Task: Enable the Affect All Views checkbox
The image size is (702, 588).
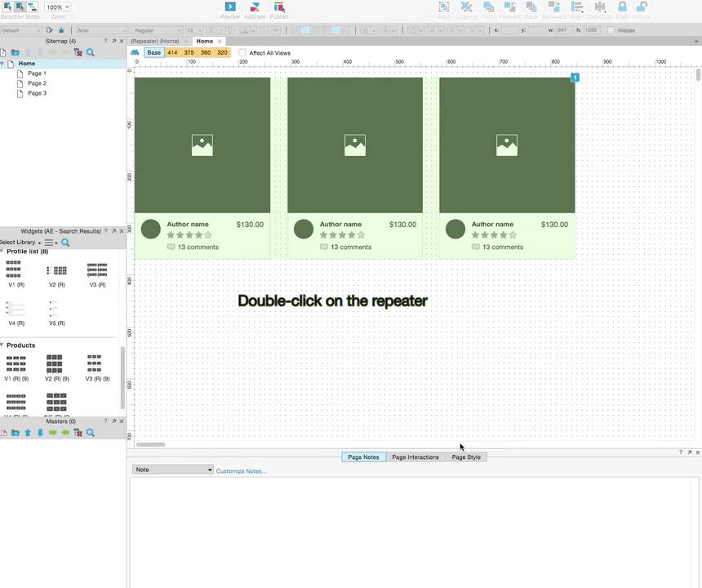Action: coord(242,52)
